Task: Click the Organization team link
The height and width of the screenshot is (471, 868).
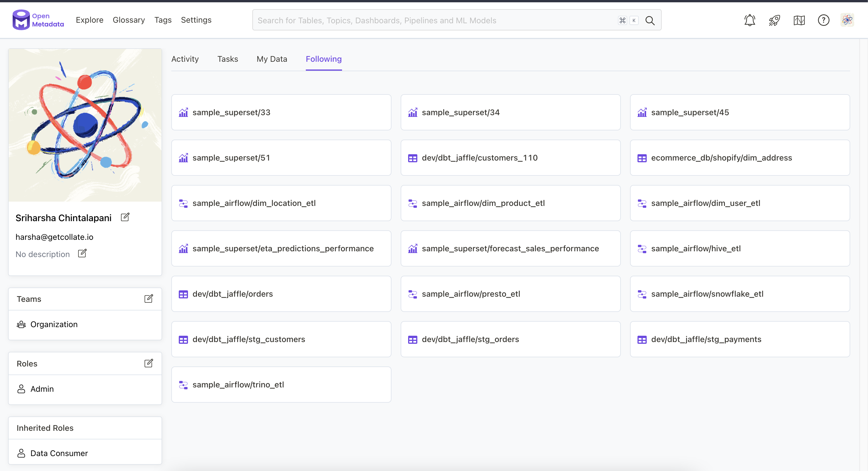Action: (54, 324)
